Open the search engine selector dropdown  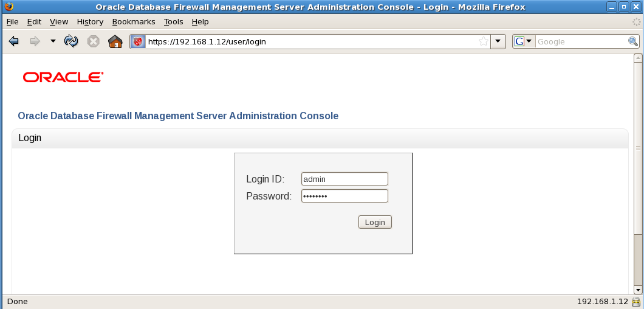click(523, 41)
